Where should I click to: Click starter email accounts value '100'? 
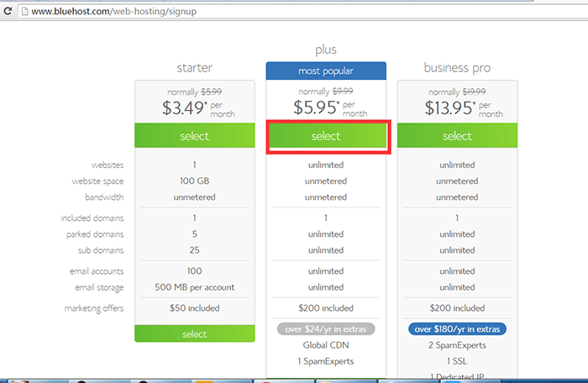pyautogui.click(x=195, y=270)
